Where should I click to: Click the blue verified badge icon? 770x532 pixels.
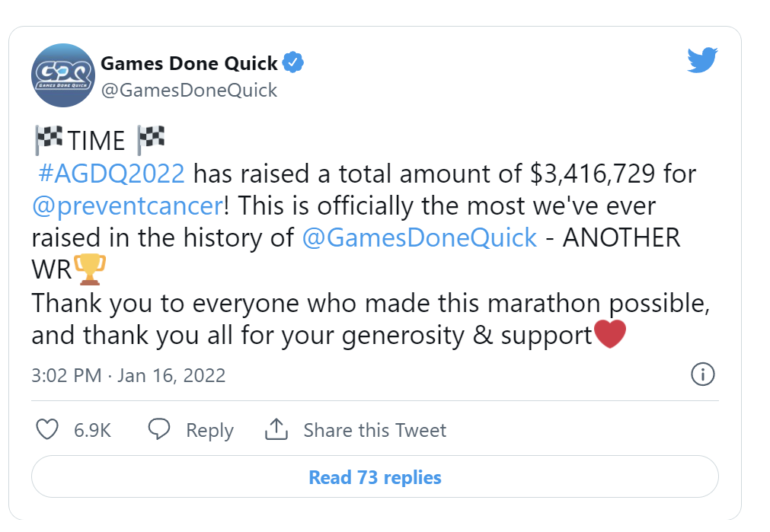pyautogui.click(x=293, y=63)
